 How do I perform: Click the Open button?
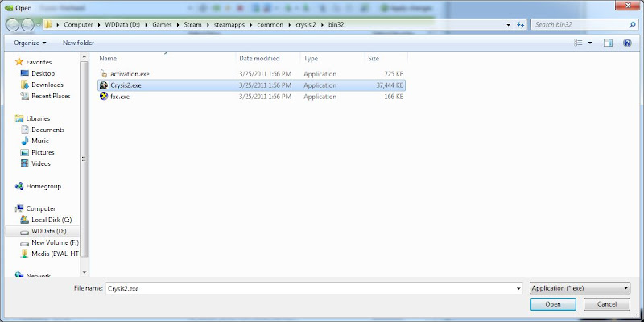click(553, 304)
